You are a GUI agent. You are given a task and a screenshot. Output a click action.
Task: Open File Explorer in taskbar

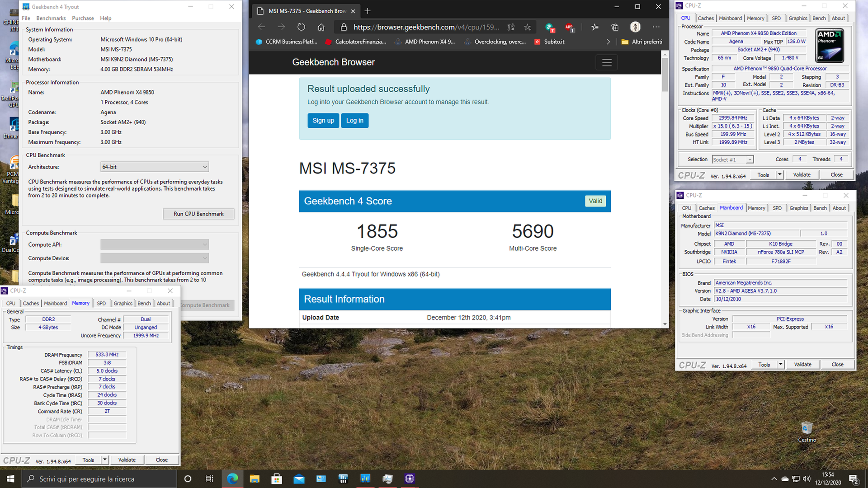click(x=255, y=479)
